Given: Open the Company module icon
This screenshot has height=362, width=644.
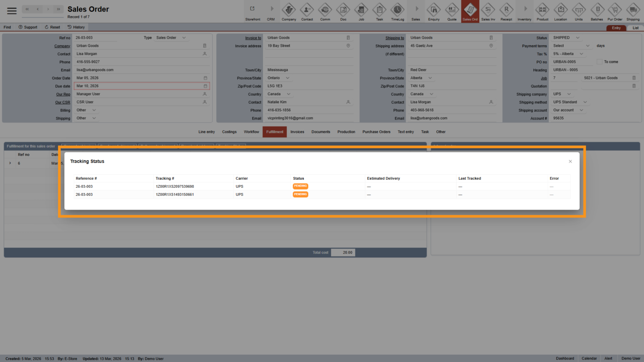Looking at the screenshot, I should point(289,11).
